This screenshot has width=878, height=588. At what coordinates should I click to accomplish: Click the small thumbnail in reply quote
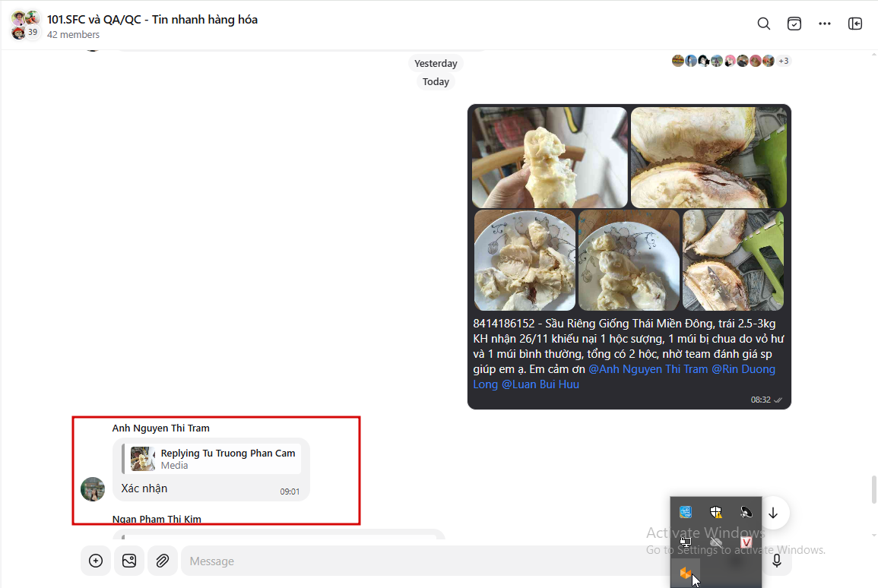coord(142,459)
